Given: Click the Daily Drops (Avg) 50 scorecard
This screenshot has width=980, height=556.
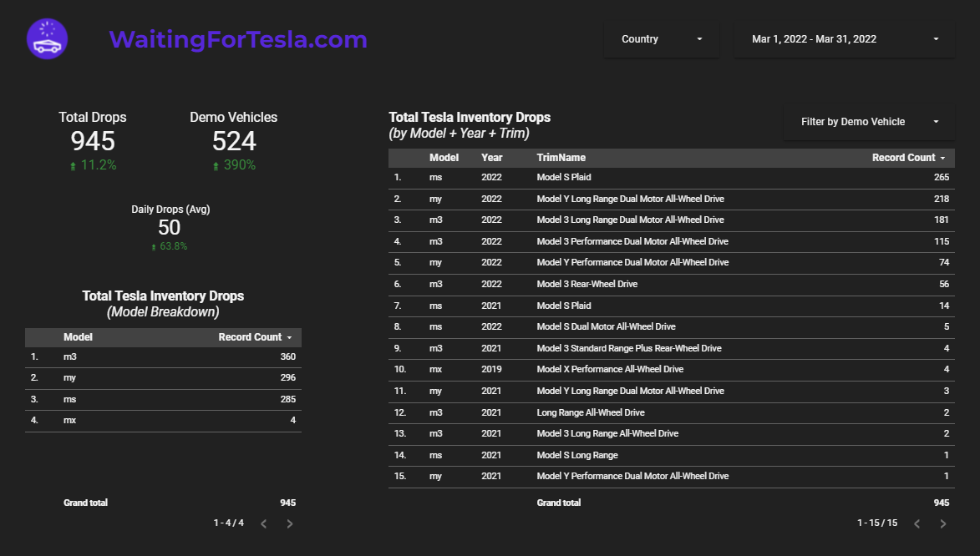Looking at the screenshot, I should [x=170, y=227].
